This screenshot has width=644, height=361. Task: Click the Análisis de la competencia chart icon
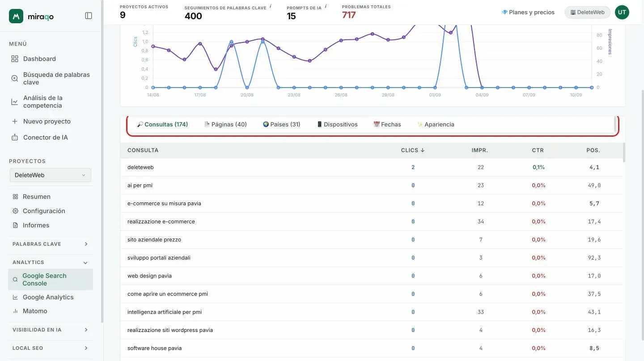15,102
